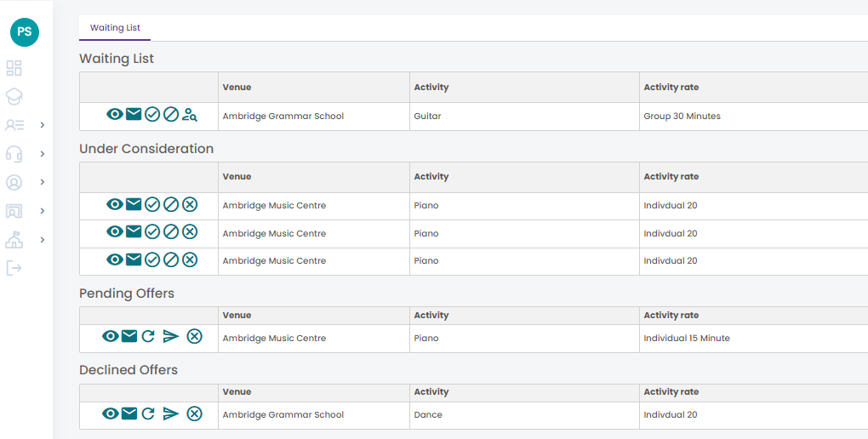Viewport: 868px width, 439px height.
Task: Open the dashboard grid icon in sidebar
Action: click(14, 68)
